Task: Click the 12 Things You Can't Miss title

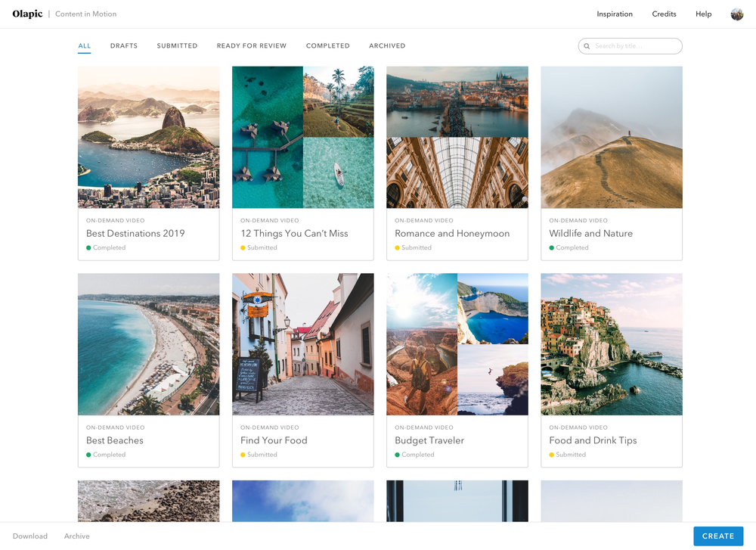Action: 294,234
